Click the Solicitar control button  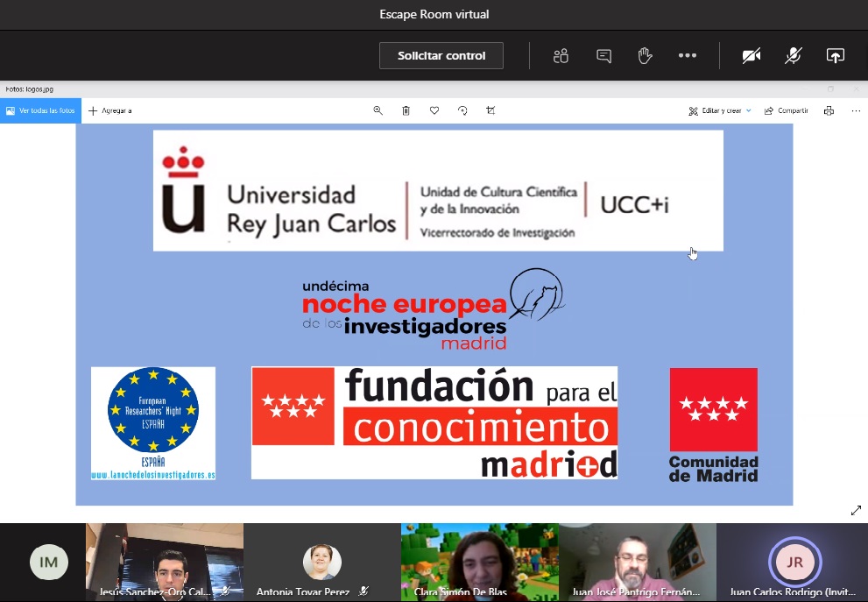441,55
